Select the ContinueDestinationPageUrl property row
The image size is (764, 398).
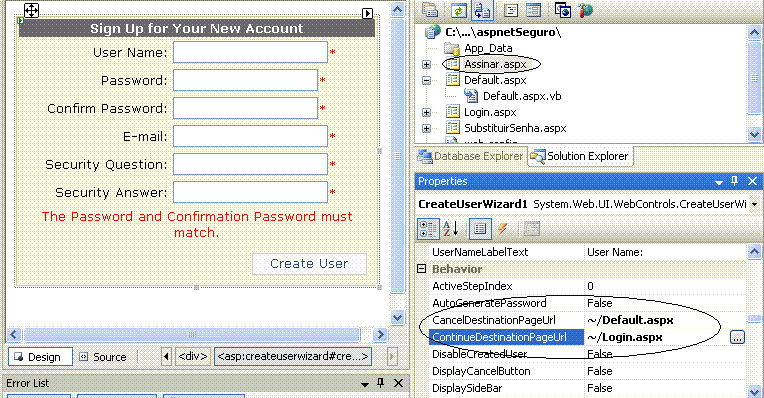587,337
